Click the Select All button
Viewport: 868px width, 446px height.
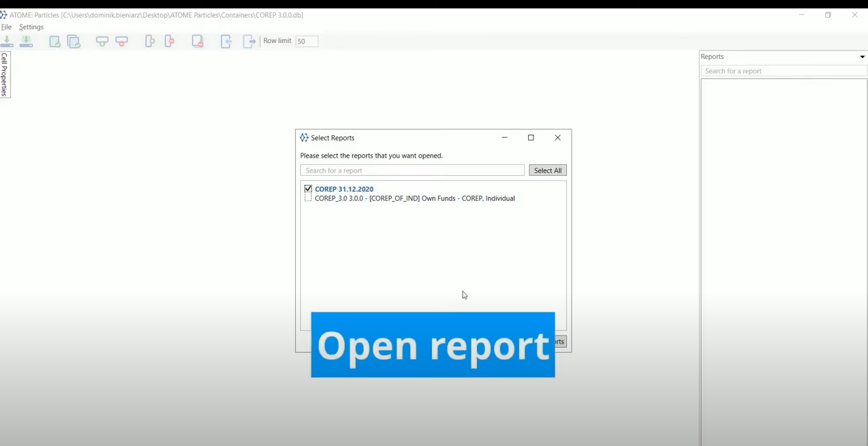[x=548, y=170]
